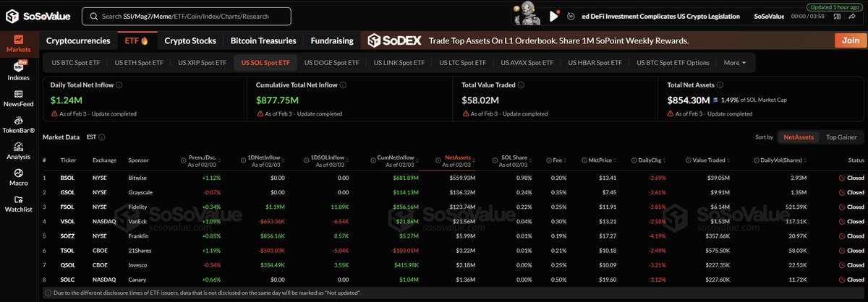Click the search input field
Image resolution: width=868 pixels, height=302 pixels.
187,16
